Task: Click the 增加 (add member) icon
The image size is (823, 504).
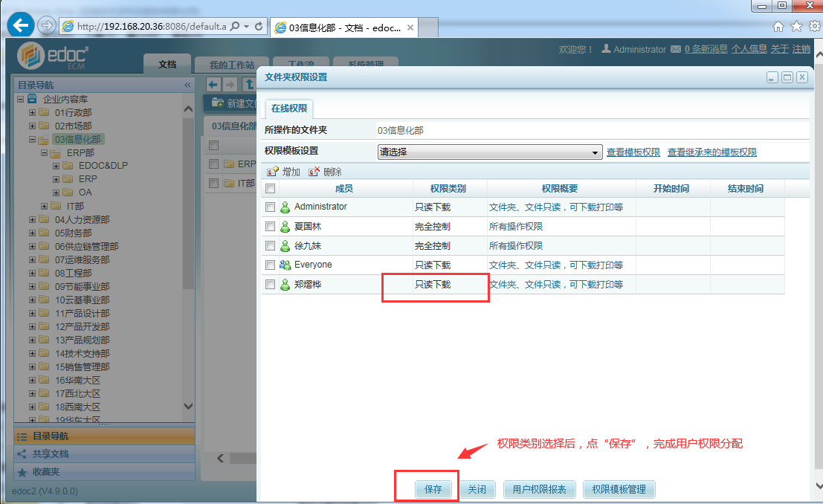Action: (272, 172)
